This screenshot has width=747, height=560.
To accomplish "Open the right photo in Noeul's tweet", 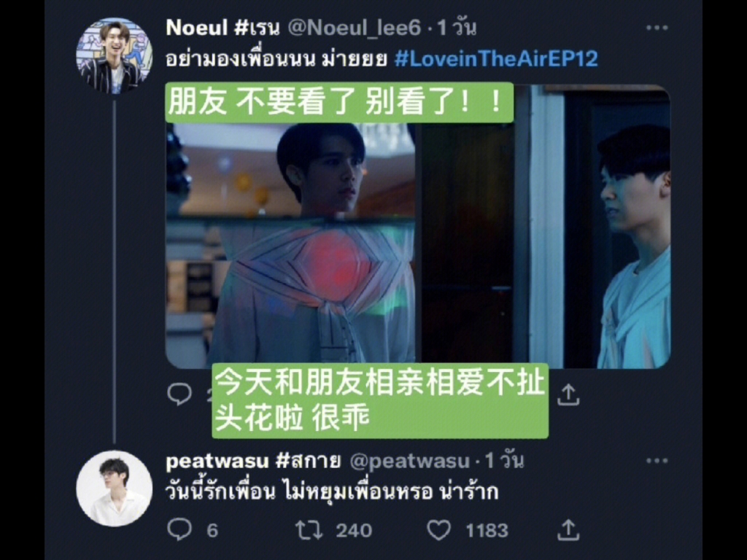I will pyautogui.click(x=543, y=227).
